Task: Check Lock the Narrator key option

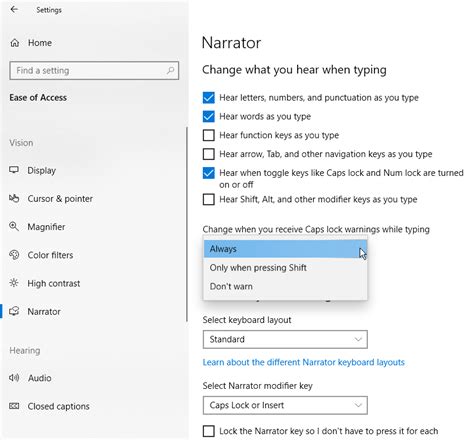Action: [x=209, y=431]
